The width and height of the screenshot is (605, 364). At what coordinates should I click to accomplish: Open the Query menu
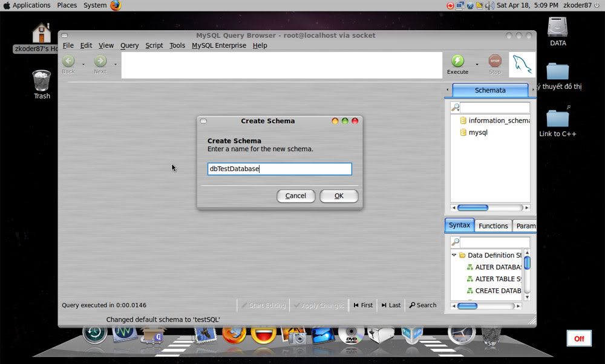click(129, 45)
